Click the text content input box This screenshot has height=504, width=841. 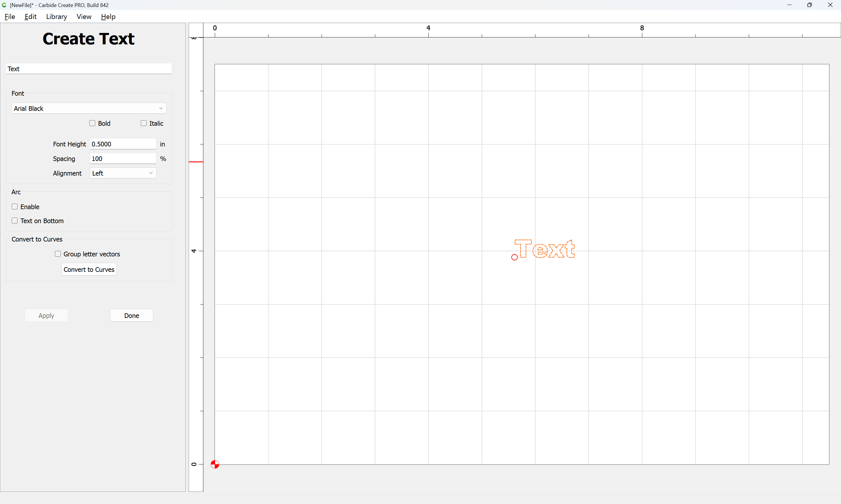89,69
